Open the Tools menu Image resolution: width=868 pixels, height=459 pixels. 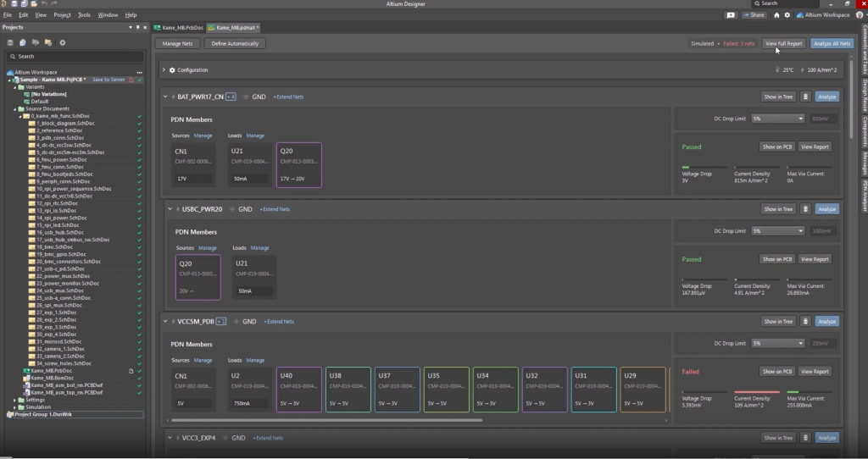coord(84,15)
